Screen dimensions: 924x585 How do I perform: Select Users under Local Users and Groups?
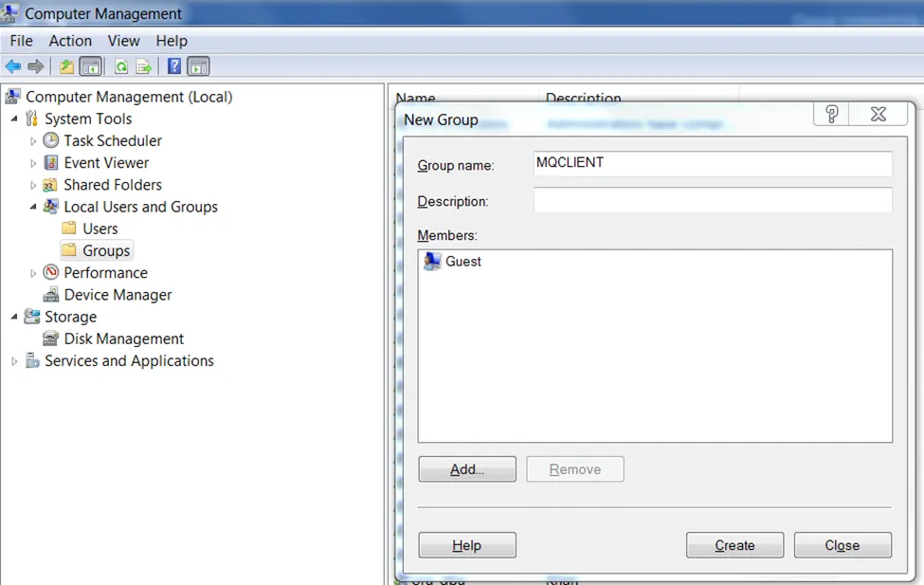100,229
